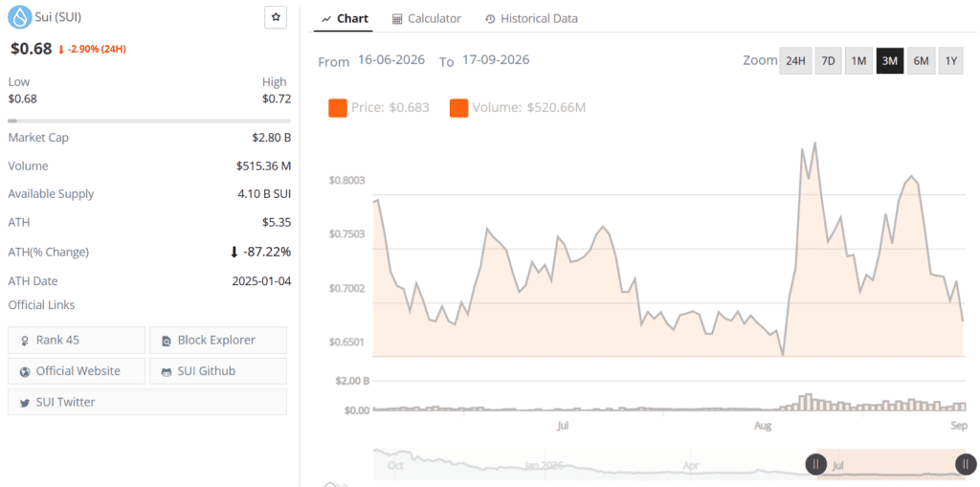Switch to the Chart tab
The width and height of the screenshot is (980, 487).
[345, 19]
